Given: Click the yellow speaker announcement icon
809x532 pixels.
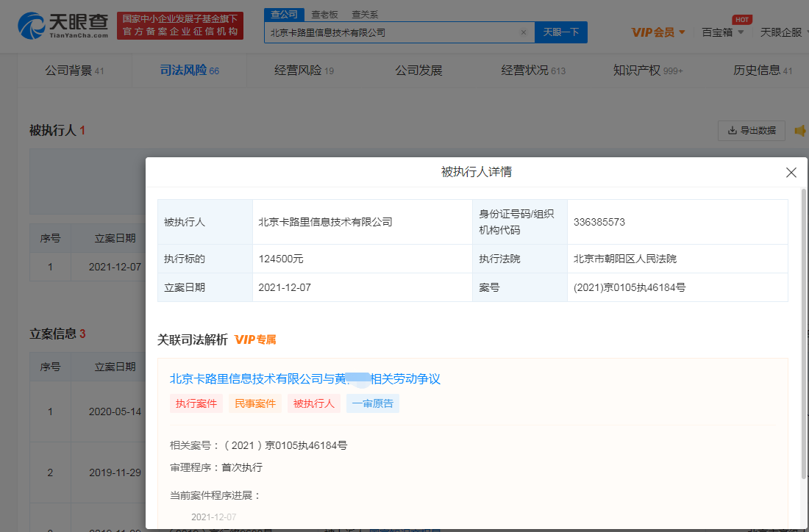Looking at the screenshot, I should point(800,131).
